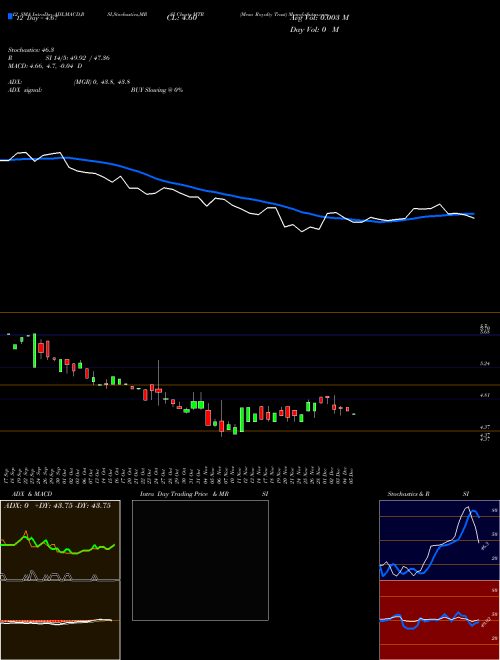
Task: Click the 4.81 price axis label
Action: coord(485,395)
